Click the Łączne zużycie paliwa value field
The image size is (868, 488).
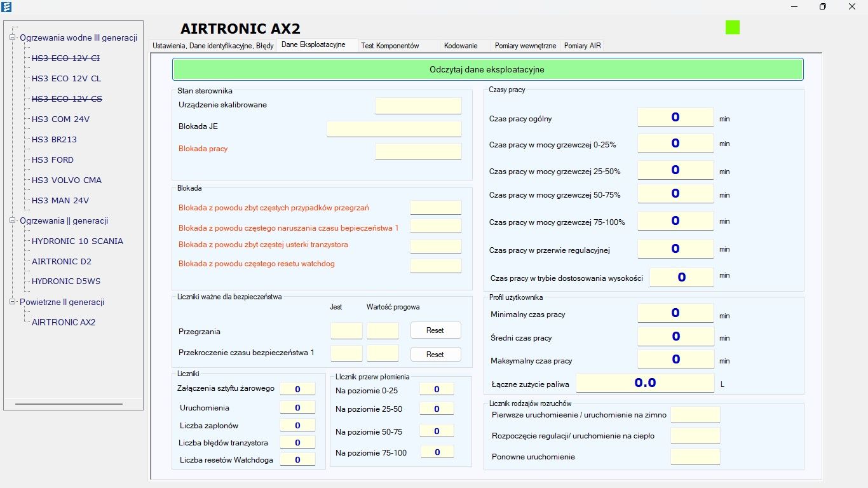click(x=645, y=383)
